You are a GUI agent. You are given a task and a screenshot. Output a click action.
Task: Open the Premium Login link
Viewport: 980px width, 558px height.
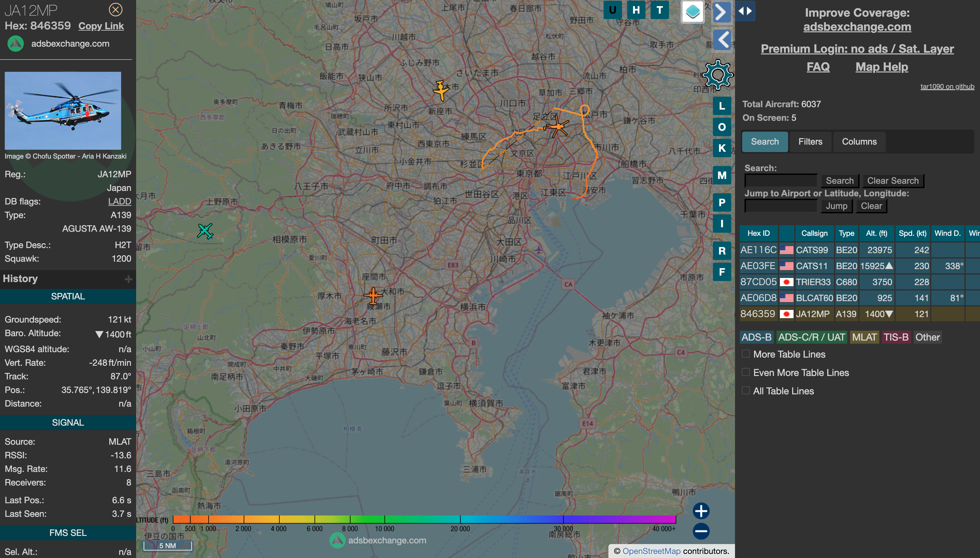point(857,49)
